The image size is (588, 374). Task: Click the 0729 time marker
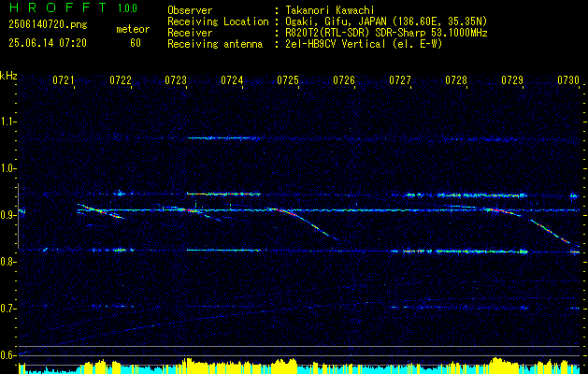(x=512, y=79)
